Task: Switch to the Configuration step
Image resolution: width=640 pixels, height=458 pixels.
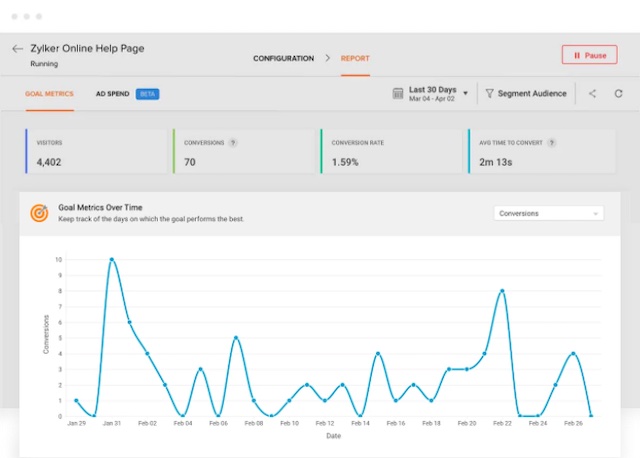Action: [x=284, y=58]
